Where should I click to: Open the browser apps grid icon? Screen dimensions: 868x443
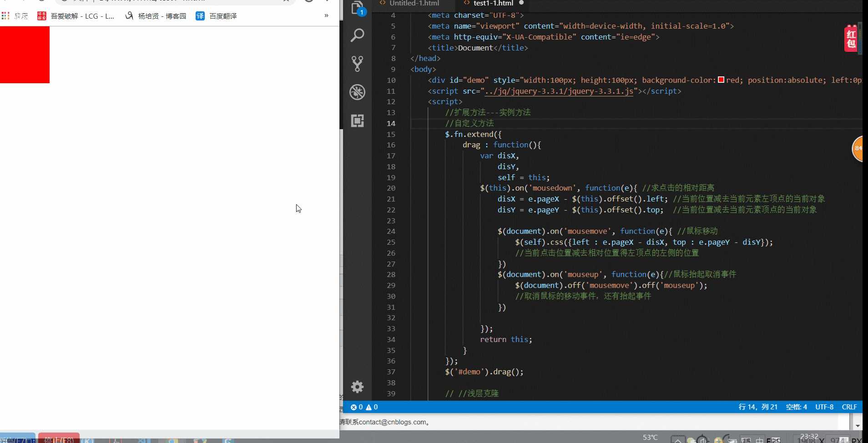5,16
